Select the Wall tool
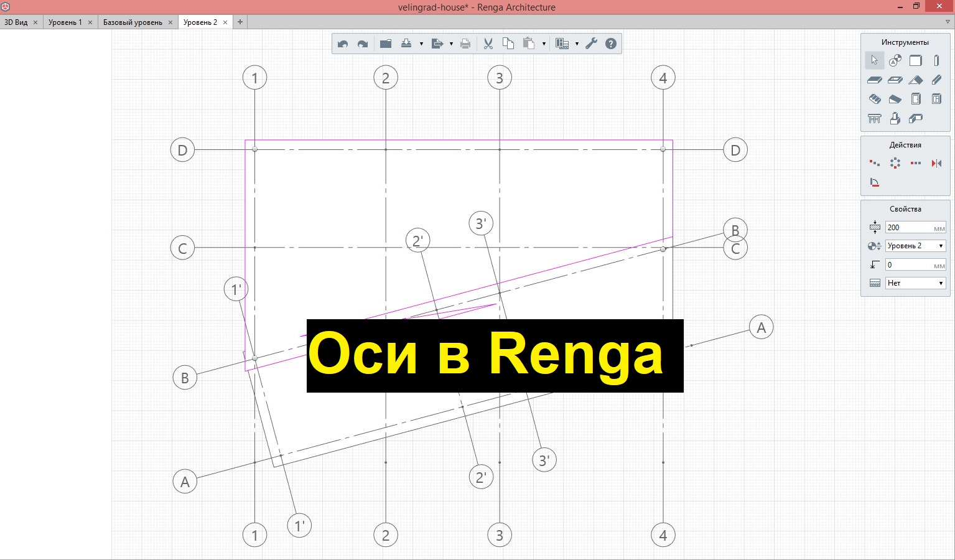The height and width of the screenshot is (560, 955). point(916,60)
